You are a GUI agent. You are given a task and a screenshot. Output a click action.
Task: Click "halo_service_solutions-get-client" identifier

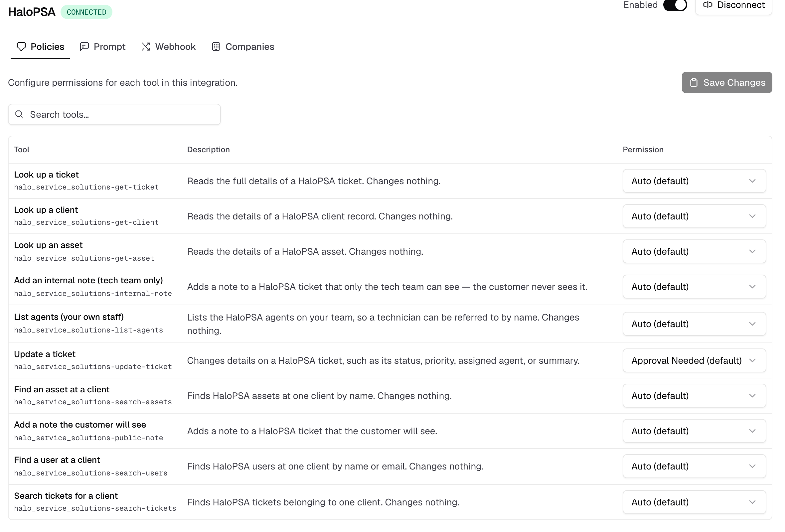point(86,222)
